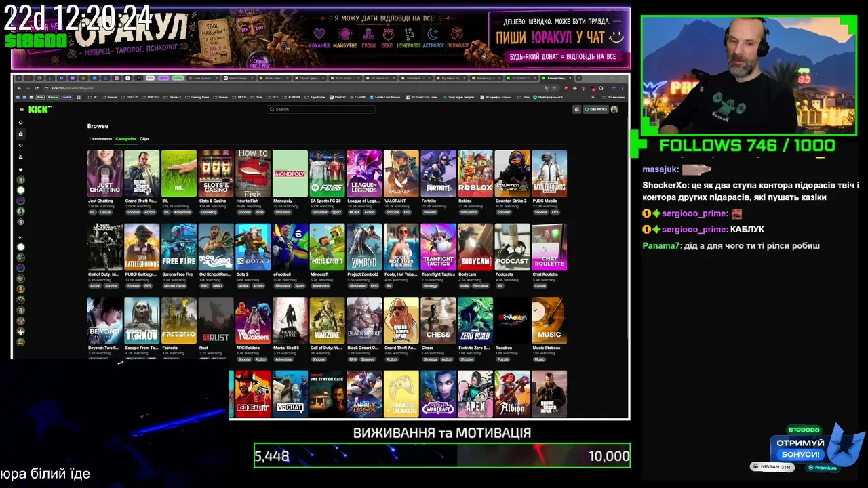Screen dimensions: 868x488
Task: Open the VRChat category thumbnail
Action: click(x=290, y=394)
